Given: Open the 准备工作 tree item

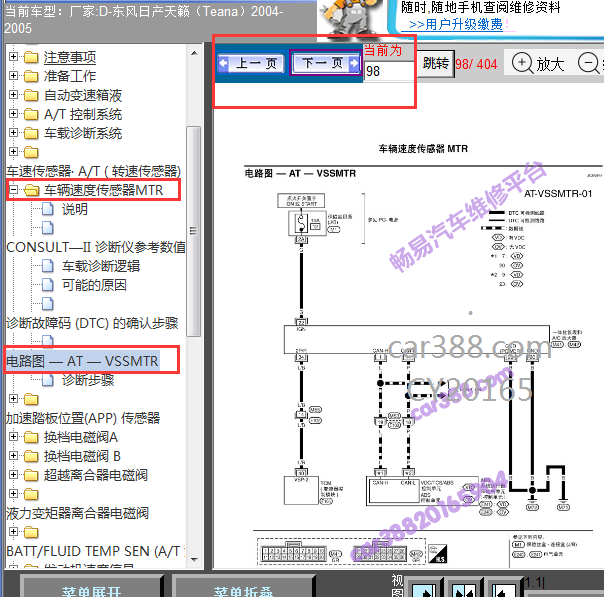Looking at the screenshot, I should 70,76.
